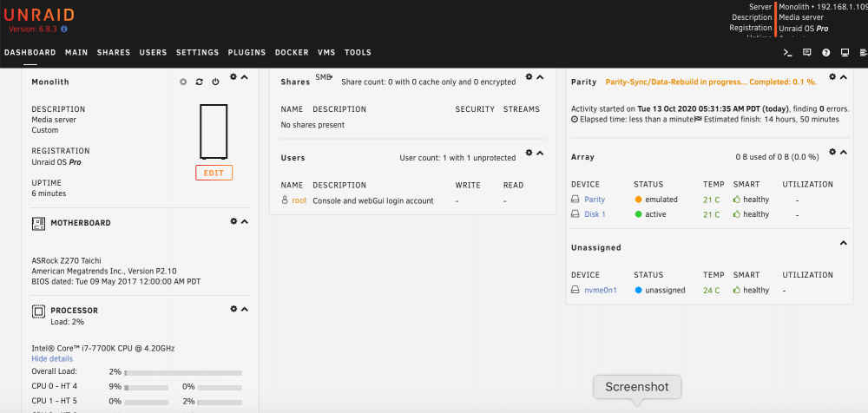Open Shares panel settings gear
Image resolution: width=868 pixels, height=413 pixels.
(529, 77)
